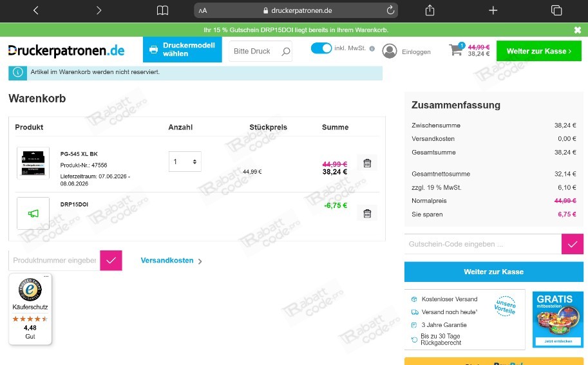Viewport: 588px width, 365px height.
Task: Click the Kostenloser Versand advantage item
Action: (x=444, y=299)
